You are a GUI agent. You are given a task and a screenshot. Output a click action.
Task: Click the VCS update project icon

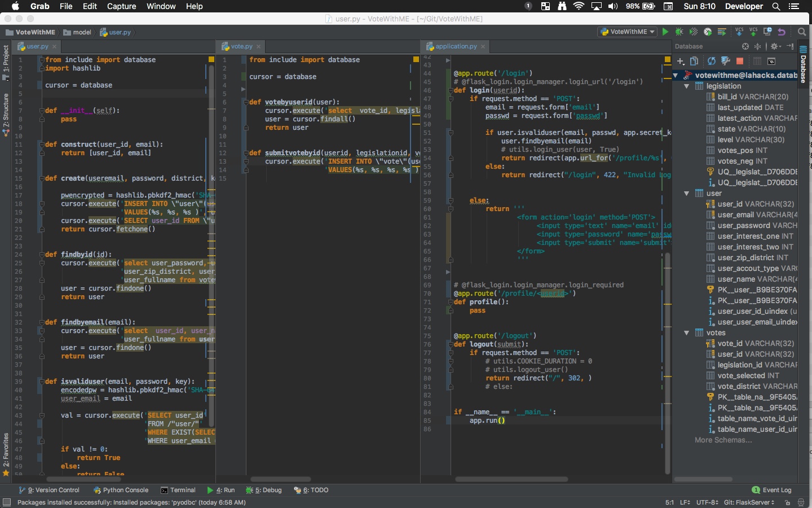(739, 32)
